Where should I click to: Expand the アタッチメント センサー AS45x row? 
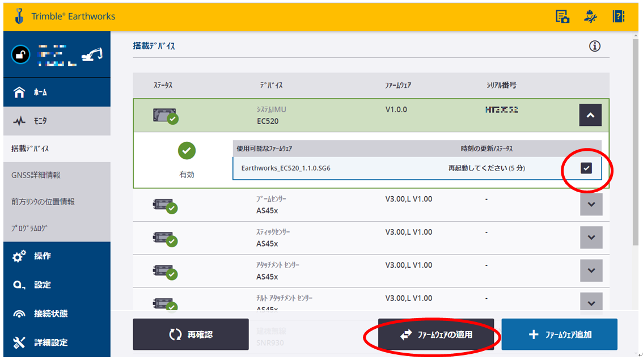(x=591, y=270)
